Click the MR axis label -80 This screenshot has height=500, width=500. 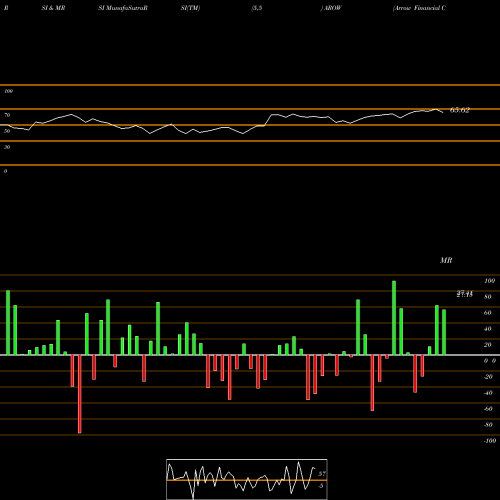[x=488, y=425]
